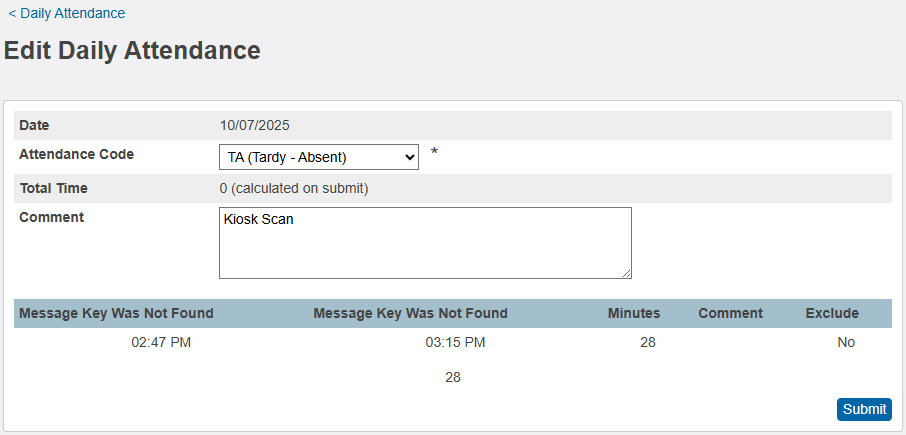Click the Total Time label
906x435 pixels.
pos(53,188)
